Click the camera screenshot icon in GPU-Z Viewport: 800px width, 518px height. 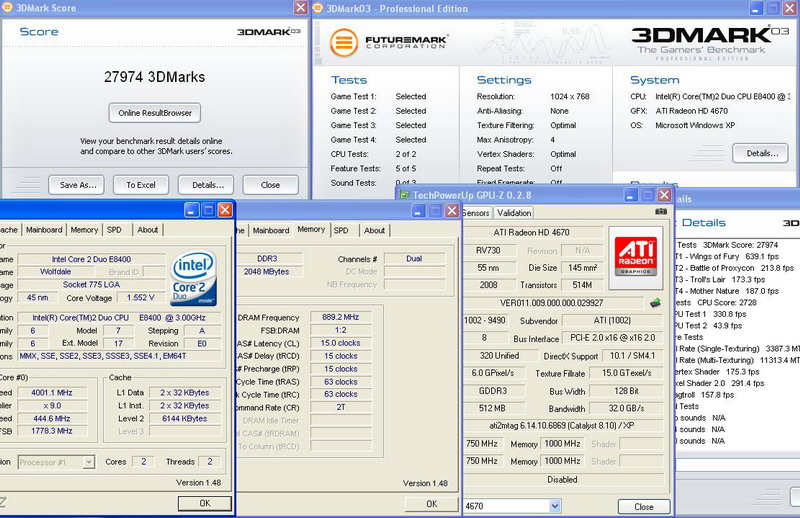click(661, 212)
